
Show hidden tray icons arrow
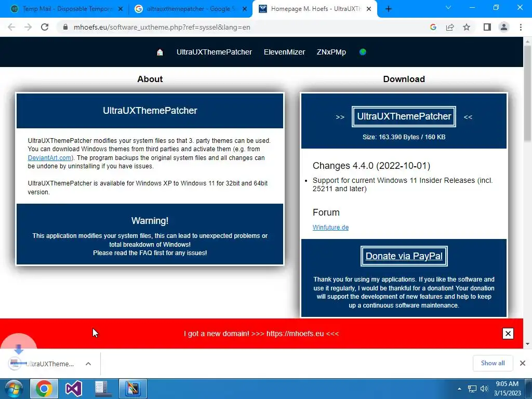point(459,389)
